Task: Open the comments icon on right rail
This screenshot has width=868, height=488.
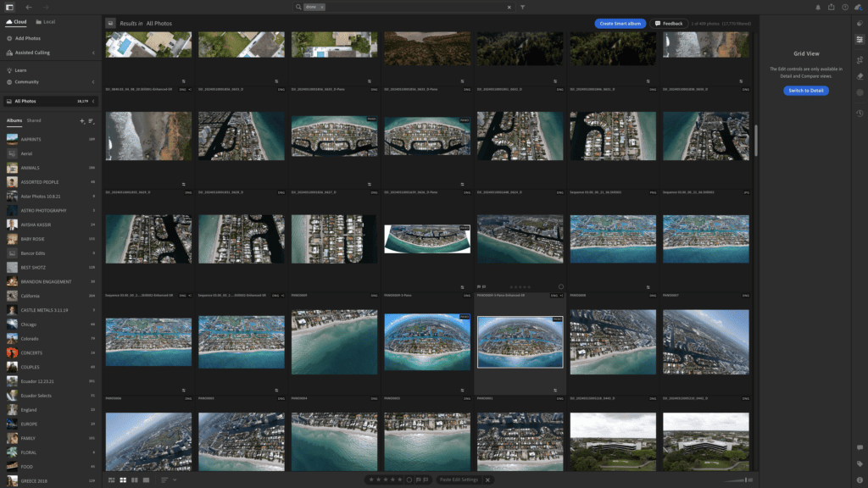Action: click(x=860, y=447)
